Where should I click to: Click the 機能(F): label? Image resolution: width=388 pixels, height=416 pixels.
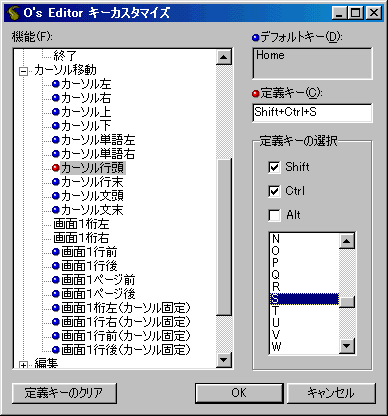(x=32, y=36)
